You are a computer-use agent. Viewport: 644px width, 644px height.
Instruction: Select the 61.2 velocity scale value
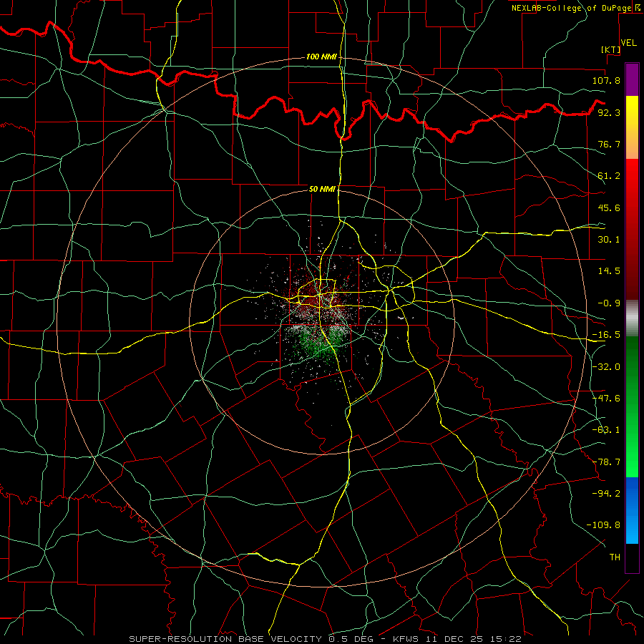[609, 176]
